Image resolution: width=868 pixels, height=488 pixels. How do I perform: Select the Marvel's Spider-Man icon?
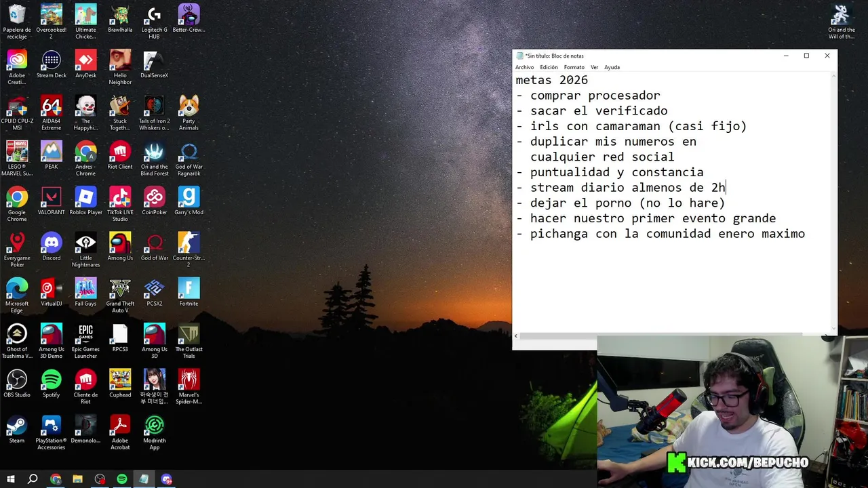(189, 387)
